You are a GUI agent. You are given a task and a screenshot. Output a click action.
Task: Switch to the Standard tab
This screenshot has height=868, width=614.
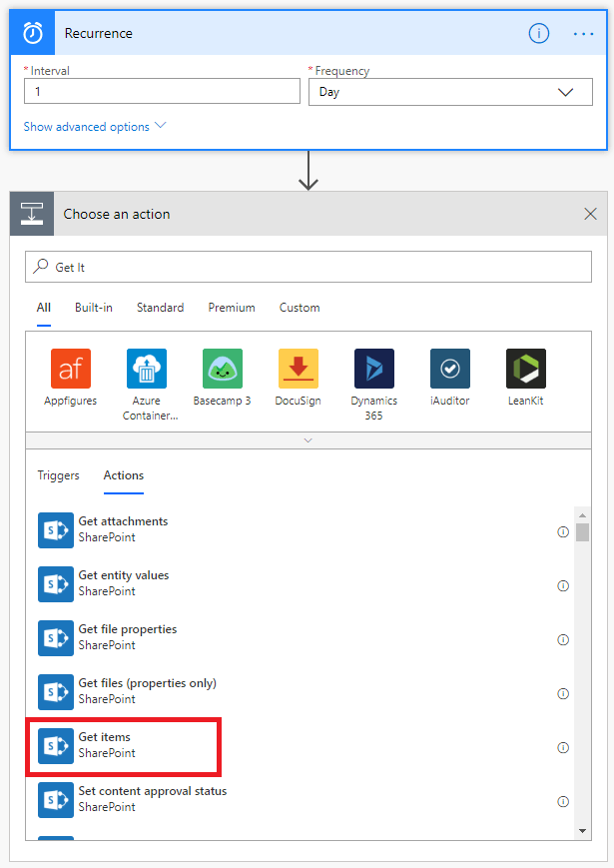coord(161,308)
